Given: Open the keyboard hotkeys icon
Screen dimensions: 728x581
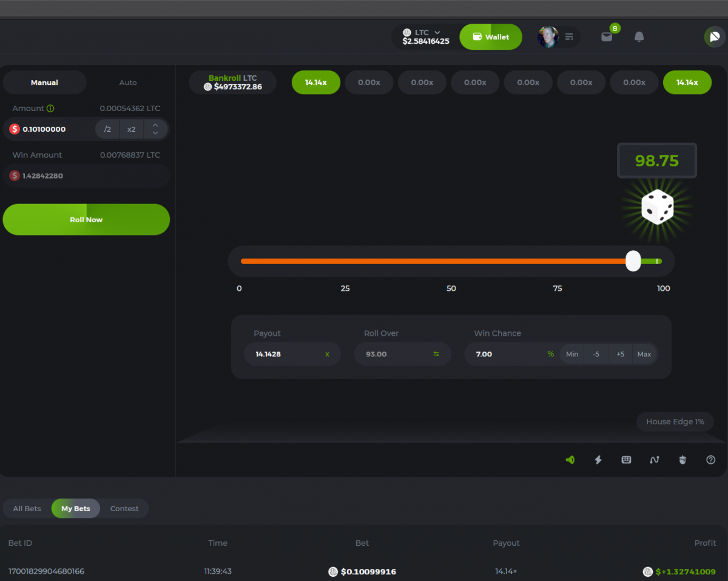Looking at the screenshot, I should 626,460.
